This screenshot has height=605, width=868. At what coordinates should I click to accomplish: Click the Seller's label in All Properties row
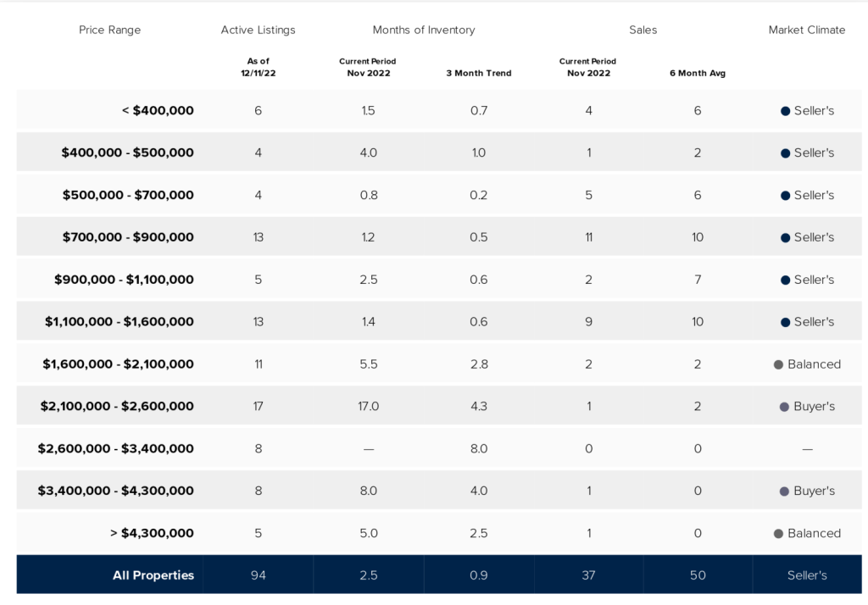pos(806,575)
